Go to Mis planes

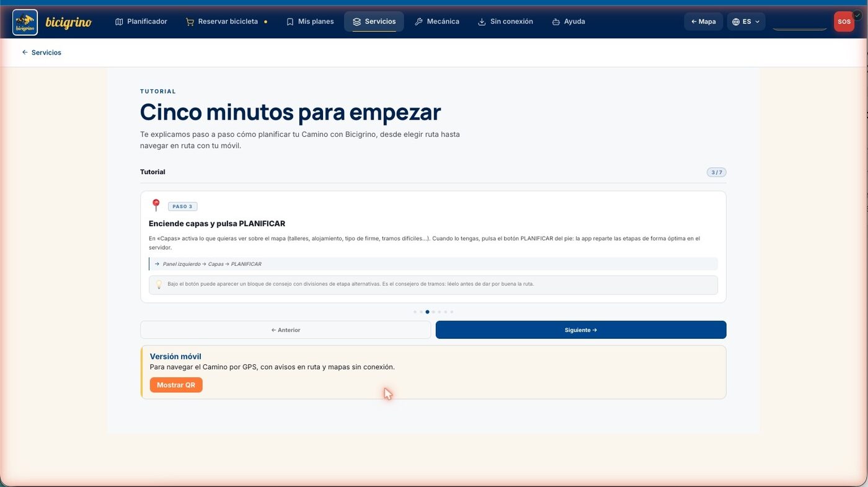[310, 22]
